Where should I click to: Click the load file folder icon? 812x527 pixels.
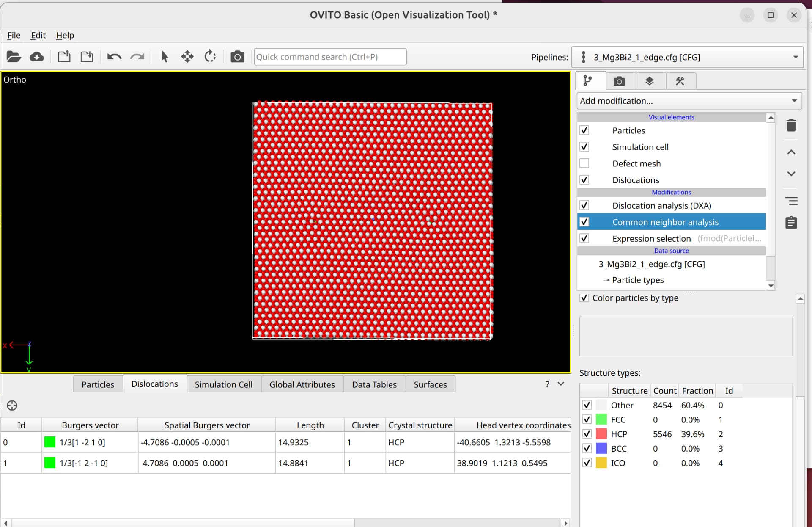click(14, 57)
